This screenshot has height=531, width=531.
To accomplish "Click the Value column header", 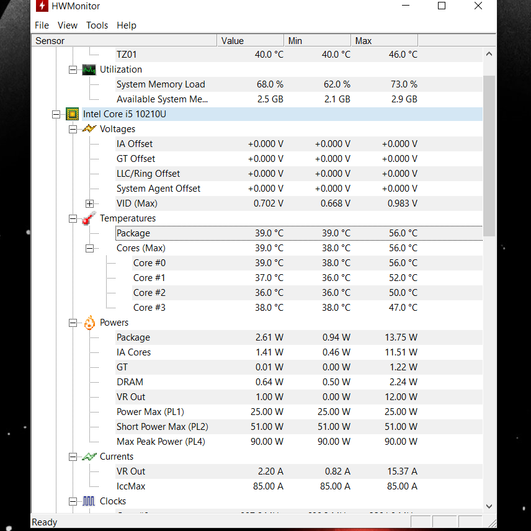I will 250,41.
